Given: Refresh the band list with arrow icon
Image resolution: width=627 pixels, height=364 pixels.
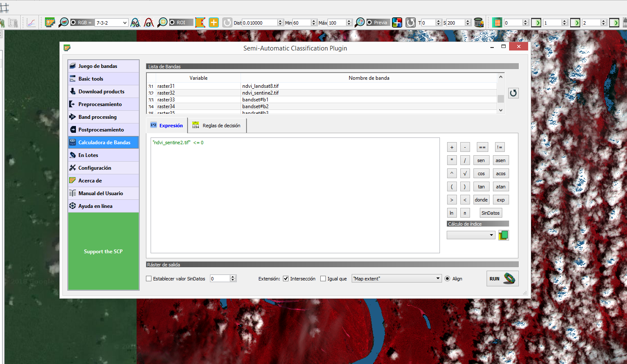Looking at the screenshot, I should click(513, 93).
